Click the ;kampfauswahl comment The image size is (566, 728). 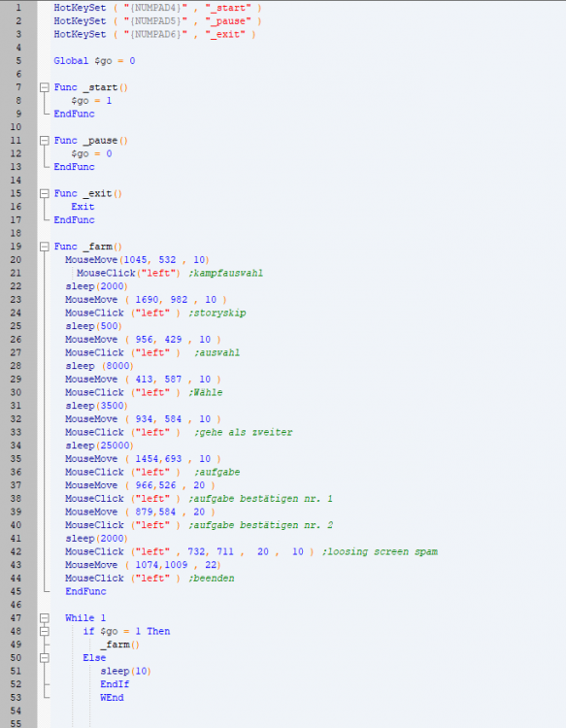coord(225,273)
